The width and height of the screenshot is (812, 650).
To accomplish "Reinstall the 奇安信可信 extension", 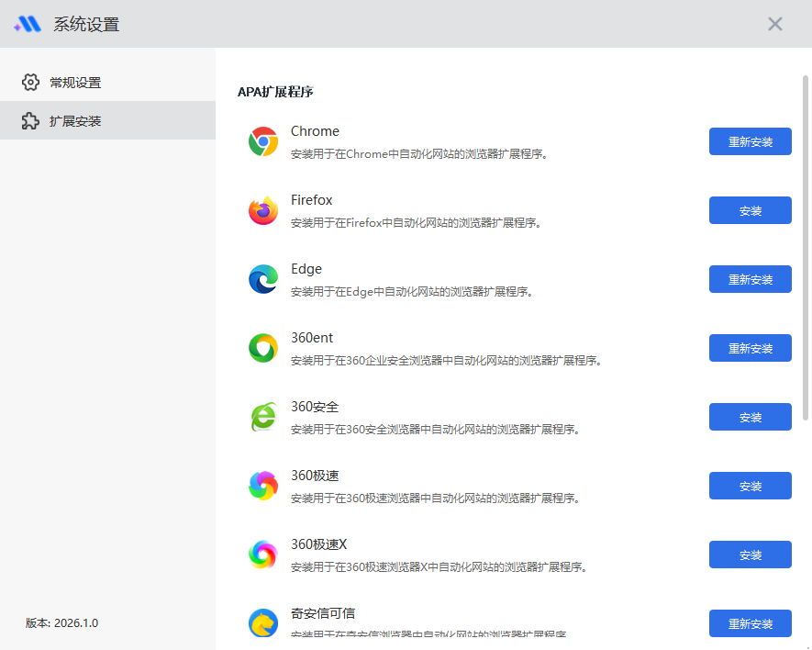I will pos(750,623).
